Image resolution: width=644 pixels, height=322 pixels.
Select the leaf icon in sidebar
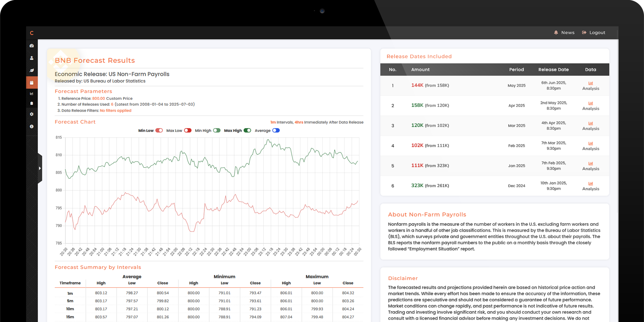(x=32, y=70)
